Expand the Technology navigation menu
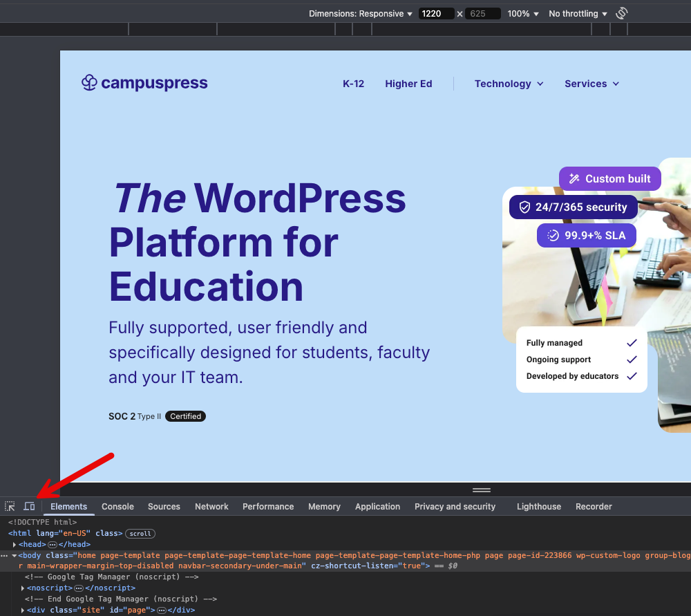The image size is (691, 616). pos(509,84)
